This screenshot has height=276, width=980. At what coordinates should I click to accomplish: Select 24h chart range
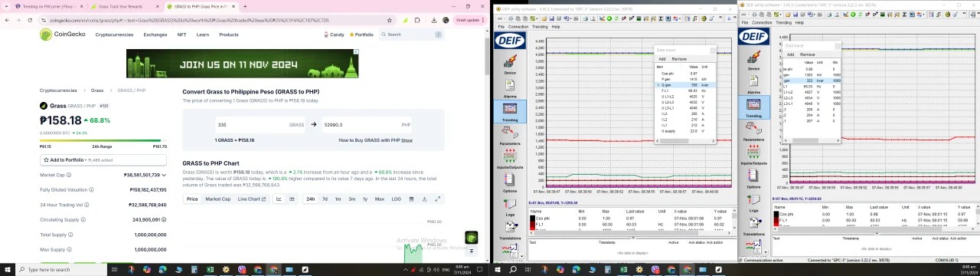point(310,199)
